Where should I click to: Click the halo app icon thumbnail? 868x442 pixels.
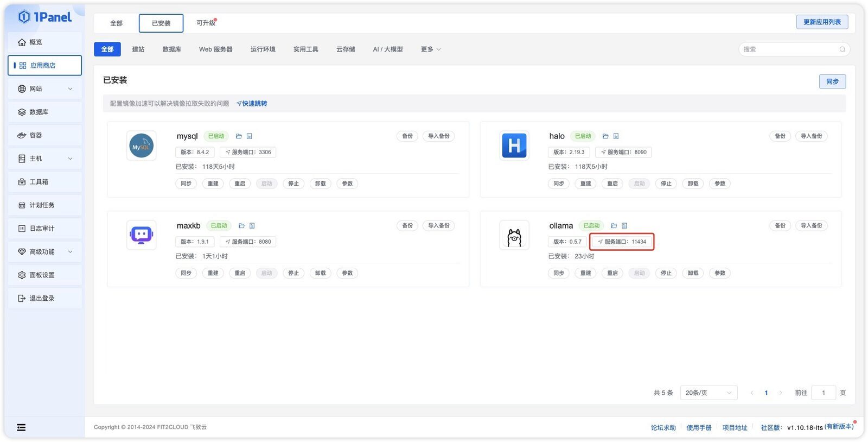514,146
